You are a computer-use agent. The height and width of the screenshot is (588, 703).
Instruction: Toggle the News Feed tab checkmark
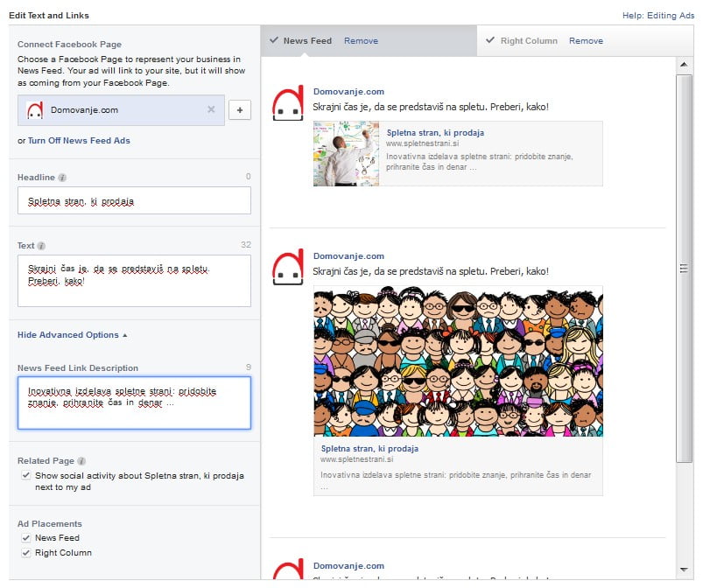[274, 40]
